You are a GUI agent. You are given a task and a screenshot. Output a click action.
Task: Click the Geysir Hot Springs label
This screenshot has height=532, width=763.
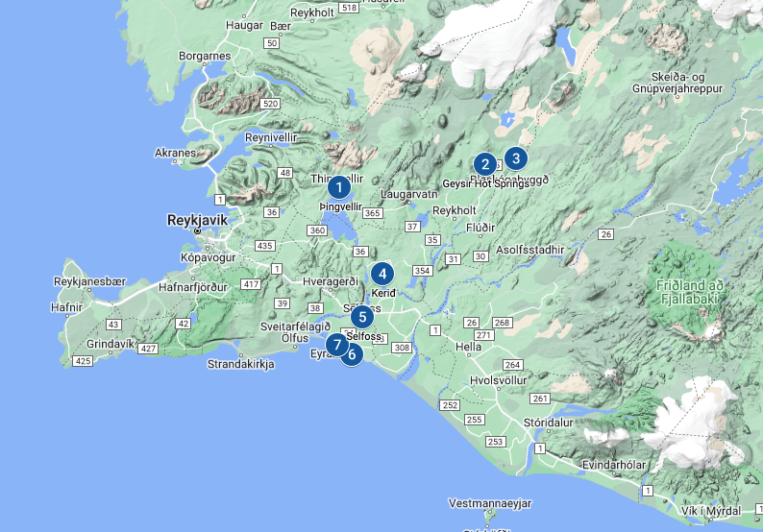coord(486,183)
